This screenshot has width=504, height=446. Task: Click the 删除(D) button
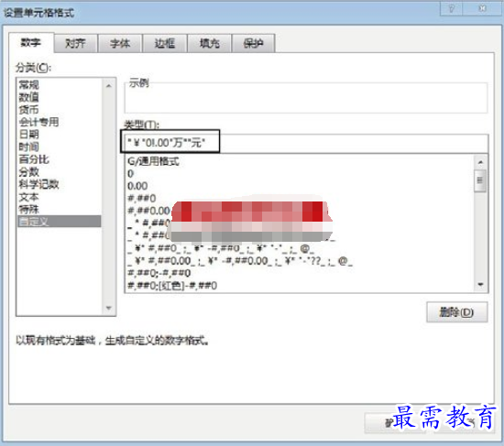pos(456,312)
